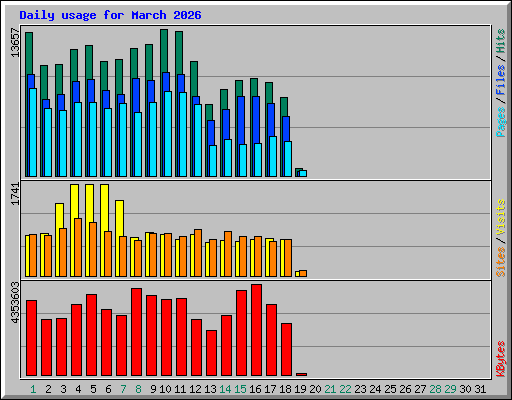Select day 12 on the x-axis
Viewport: 512px width, 400px height.
point(195,389)
